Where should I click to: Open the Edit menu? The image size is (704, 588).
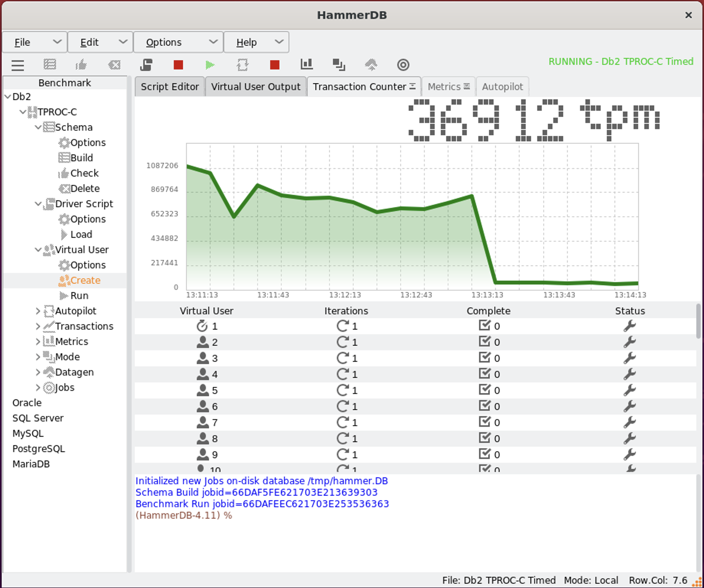[x=100, y=42]
